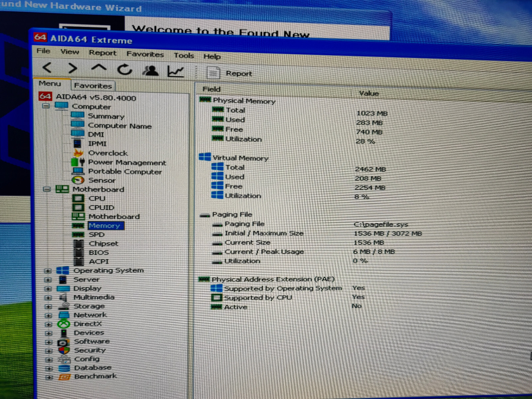Screen dimensions: 532x399
Task: Expand the Software node
Action: click(x=49, y=342)
